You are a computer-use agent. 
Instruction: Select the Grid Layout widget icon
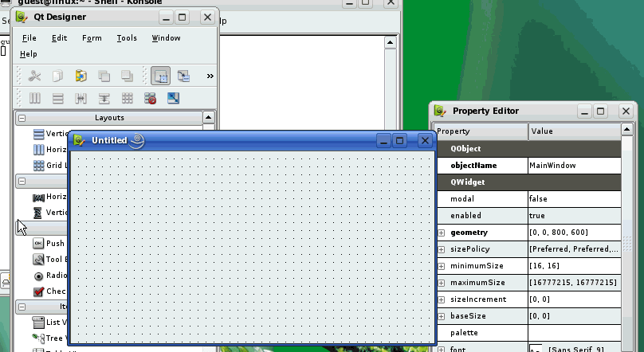point(38,166)
